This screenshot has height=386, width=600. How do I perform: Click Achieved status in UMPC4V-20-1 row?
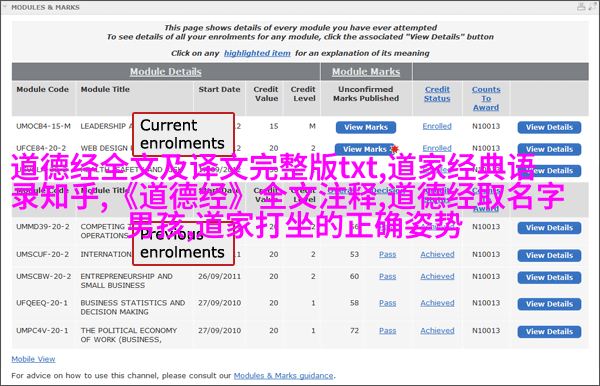[437, 331]
